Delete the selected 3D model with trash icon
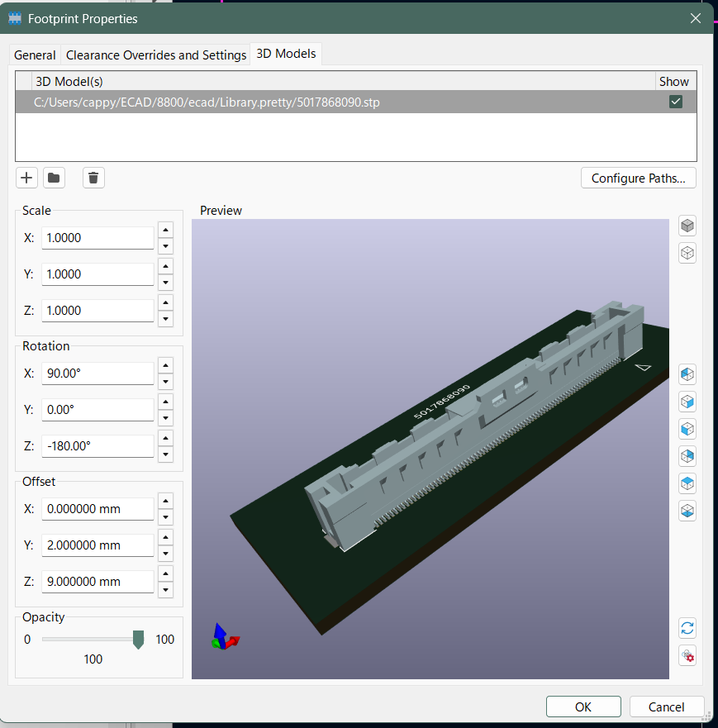 [93, 178]
